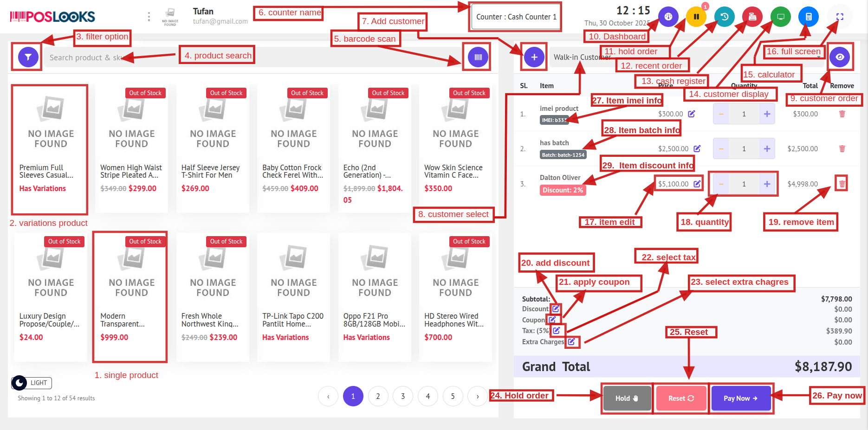Image resolution: width=868 pixels, height=430 pixels.
Task: Add a new customer with plus button
Action: [534, 57]
